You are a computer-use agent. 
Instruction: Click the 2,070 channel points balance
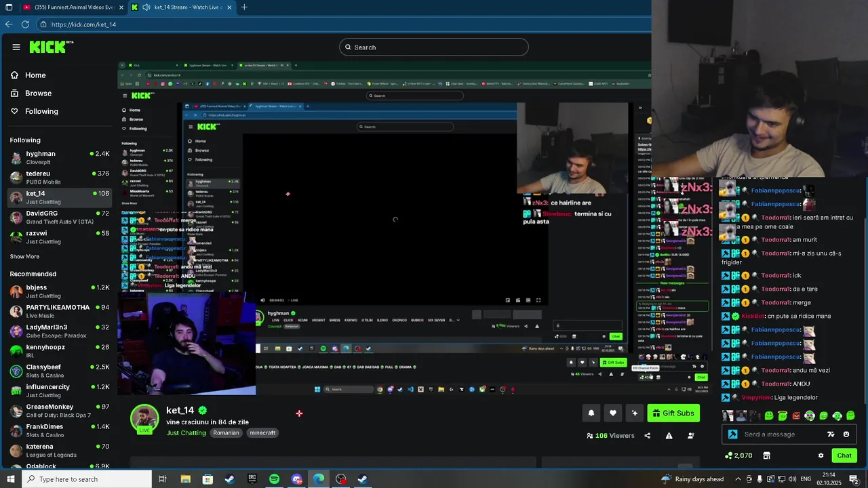738,455
